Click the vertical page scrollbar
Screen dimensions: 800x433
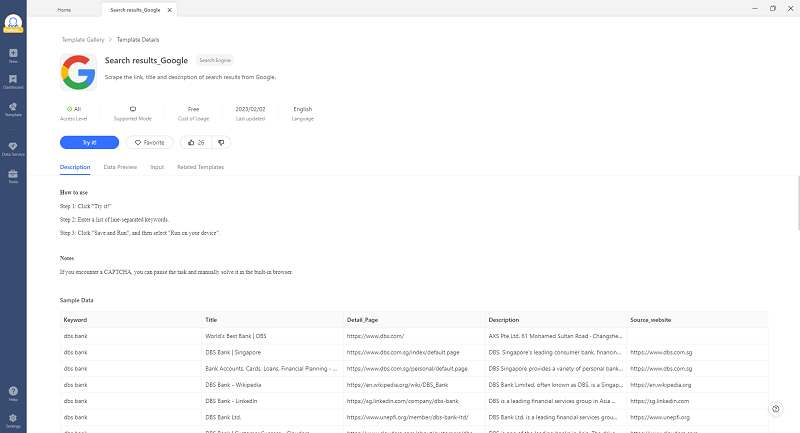pyautogui.click(x=798, y=203)
